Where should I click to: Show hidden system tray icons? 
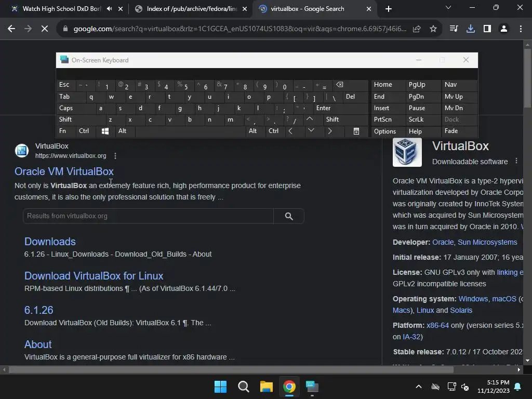pyautogui.click(x=419, y=387)
